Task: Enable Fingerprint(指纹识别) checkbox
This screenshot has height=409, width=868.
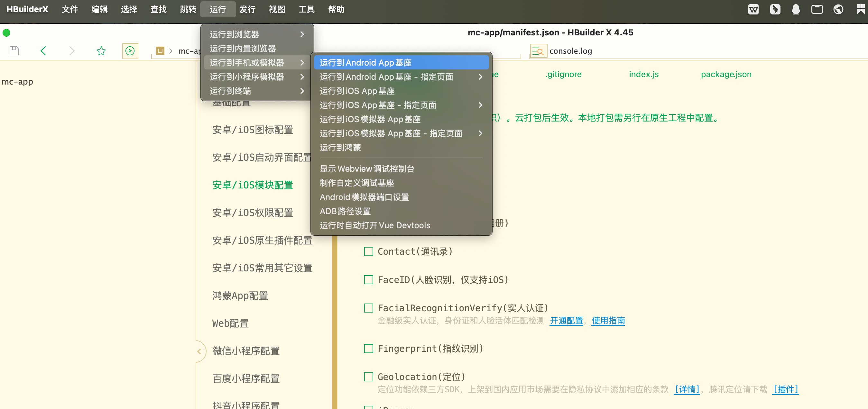Action: coord(369,349)
